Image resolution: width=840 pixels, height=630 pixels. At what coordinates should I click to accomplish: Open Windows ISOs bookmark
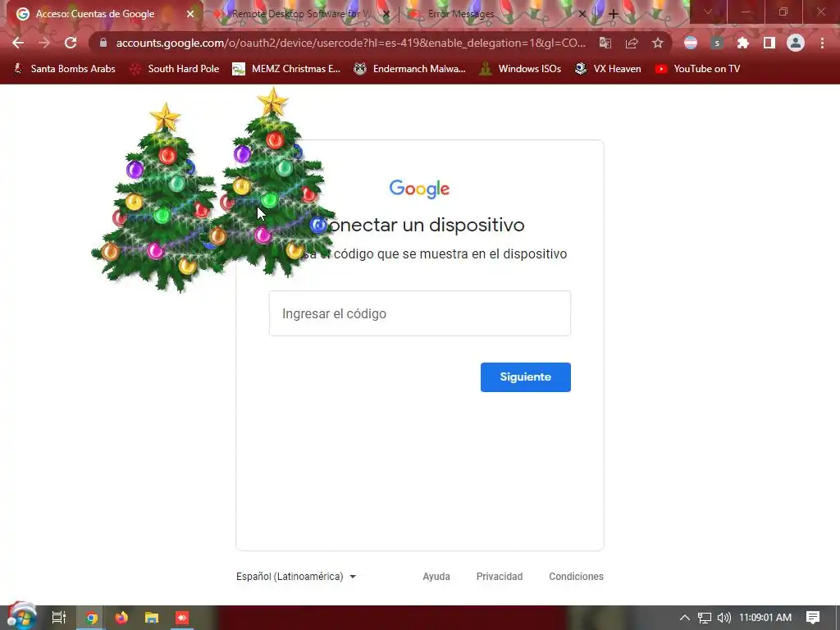pos(520,69)
